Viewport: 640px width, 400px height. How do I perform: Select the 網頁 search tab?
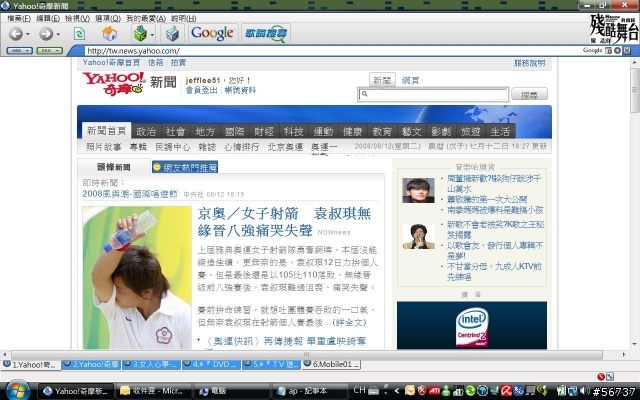pyautogui.click(x=410, y=80)
